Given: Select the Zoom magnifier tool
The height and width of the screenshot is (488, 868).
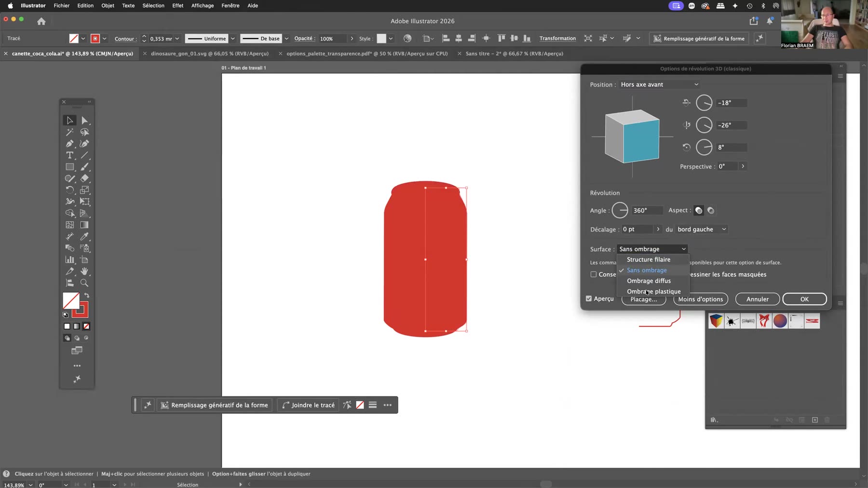Looking at the screenshot, I should click(x=85, y=283).
